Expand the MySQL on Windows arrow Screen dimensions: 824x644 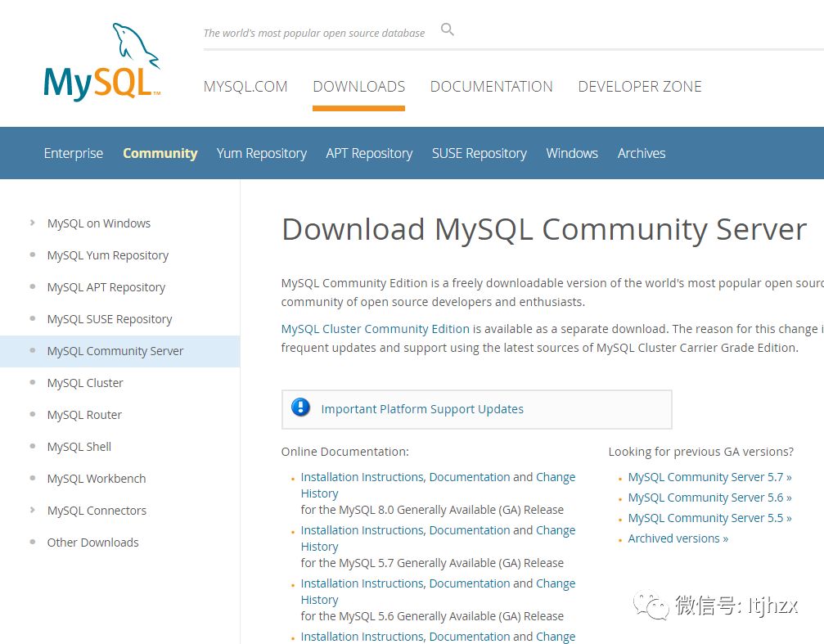[33, 223]
